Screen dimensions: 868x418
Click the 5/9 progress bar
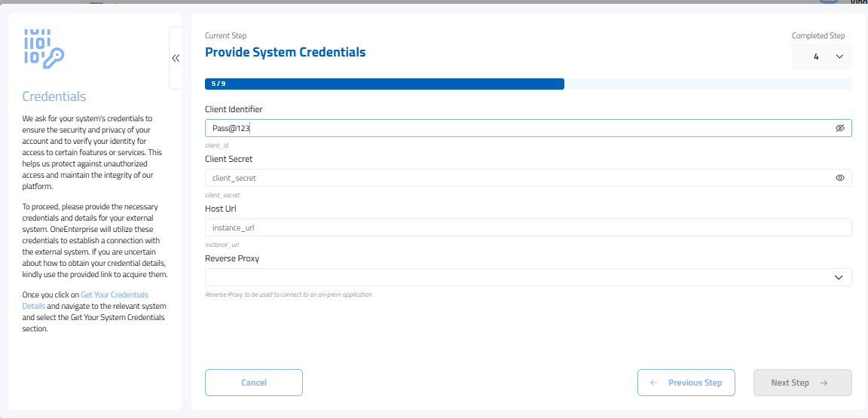[x=384, y=84]
